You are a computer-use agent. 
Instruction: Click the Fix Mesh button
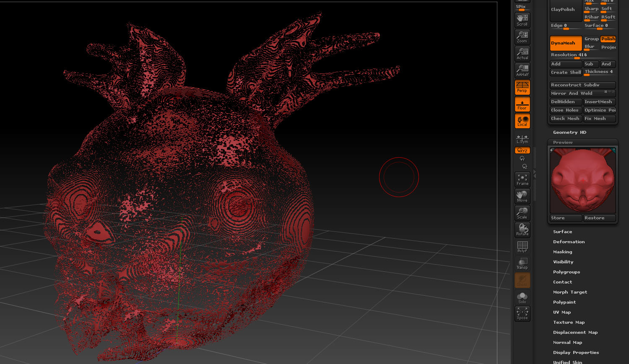[x=600, y=119]
